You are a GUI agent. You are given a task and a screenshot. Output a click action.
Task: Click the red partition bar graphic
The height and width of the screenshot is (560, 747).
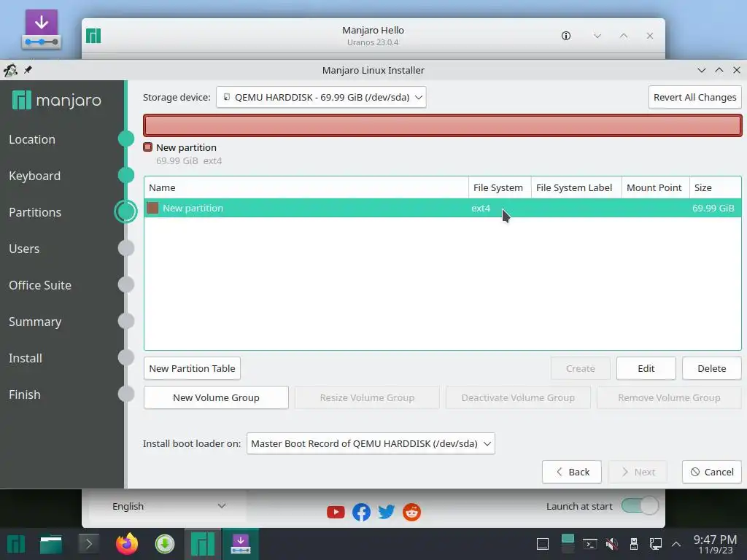click(x=443, y=125)
